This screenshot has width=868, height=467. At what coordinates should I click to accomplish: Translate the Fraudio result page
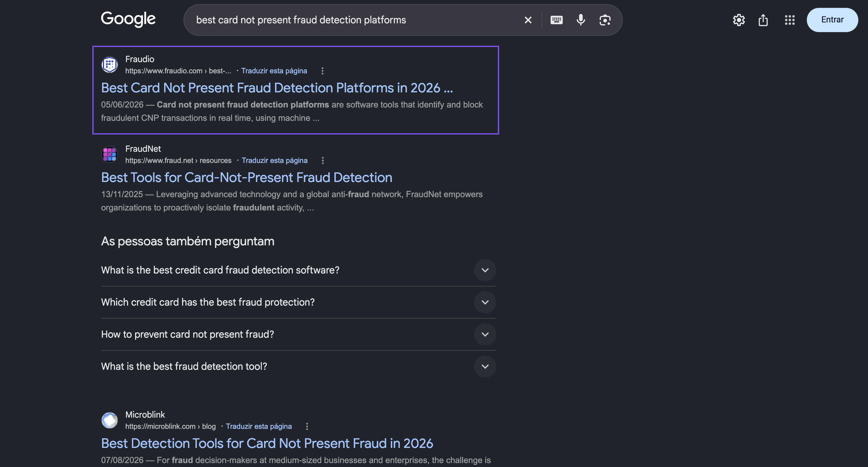tap(274, 71)
